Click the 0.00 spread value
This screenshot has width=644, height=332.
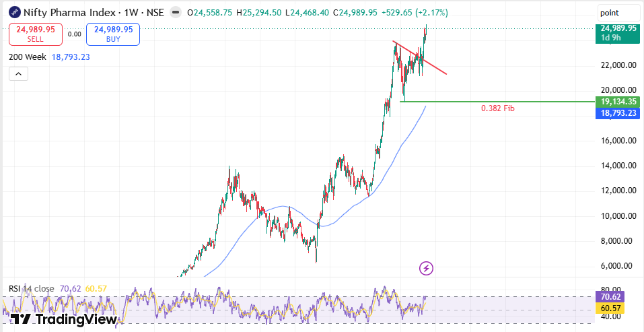(74, 34)
